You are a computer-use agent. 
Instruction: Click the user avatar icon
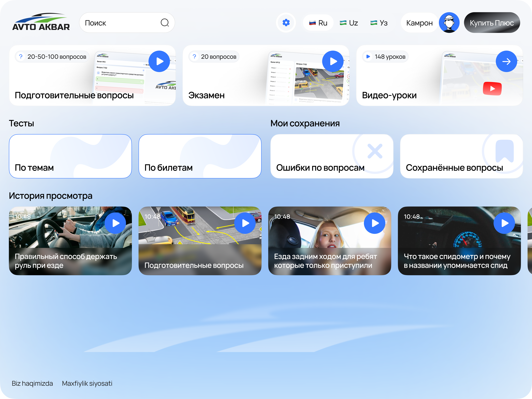449,23
